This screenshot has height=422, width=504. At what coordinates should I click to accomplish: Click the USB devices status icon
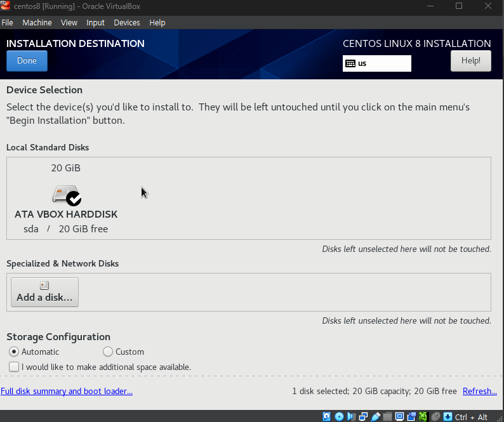click(x=375, y=416)
